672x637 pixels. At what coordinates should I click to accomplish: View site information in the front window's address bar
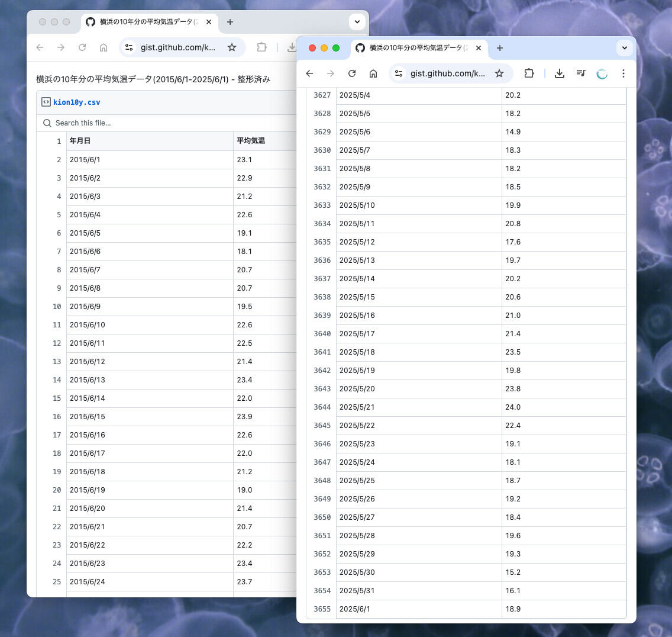pos(399,73)
